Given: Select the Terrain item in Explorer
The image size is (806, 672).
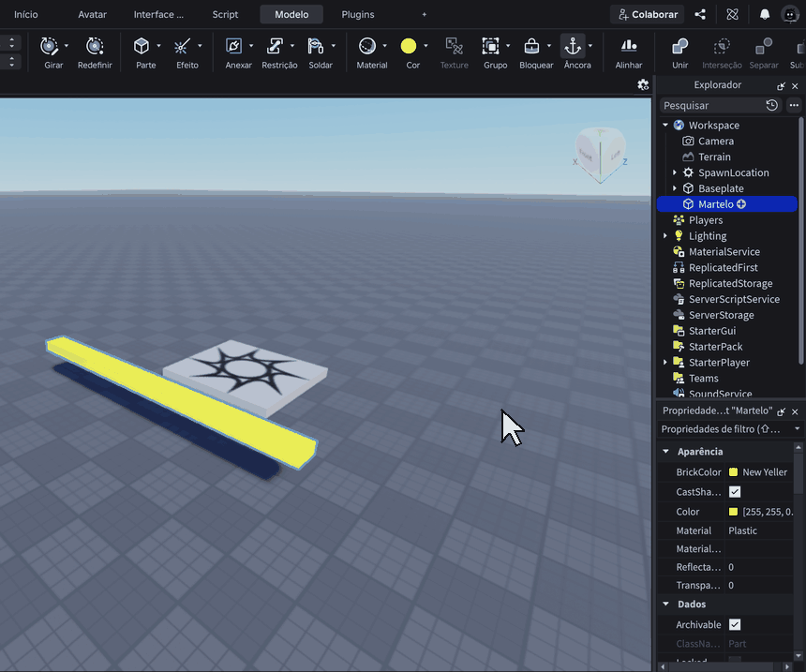Looking at the screenshot, I should pyautogui.click(x=714, y=157).
